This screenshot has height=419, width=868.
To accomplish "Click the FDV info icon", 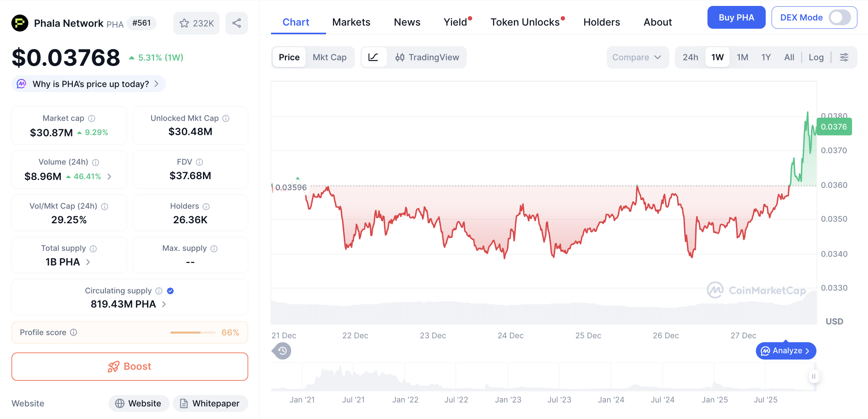I will coord(199,162).
